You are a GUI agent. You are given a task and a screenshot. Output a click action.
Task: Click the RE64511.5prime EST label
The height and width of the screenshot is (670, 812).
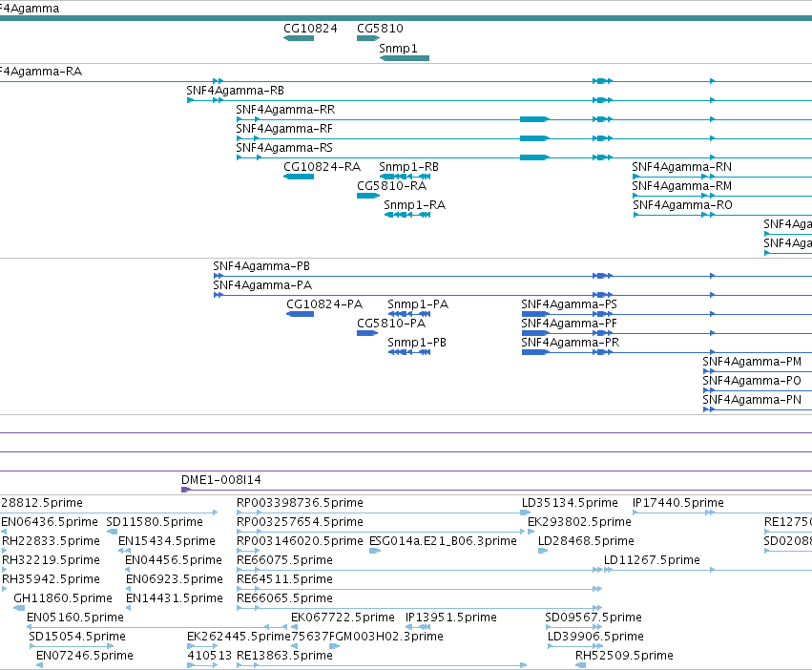[284, 579]
